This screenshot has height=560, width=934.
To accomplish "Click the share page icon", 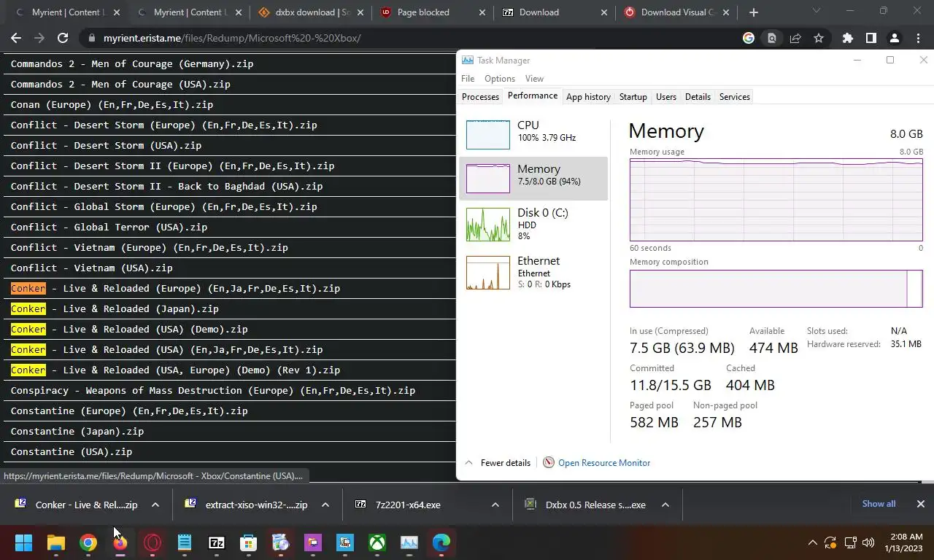I will 795,38.
